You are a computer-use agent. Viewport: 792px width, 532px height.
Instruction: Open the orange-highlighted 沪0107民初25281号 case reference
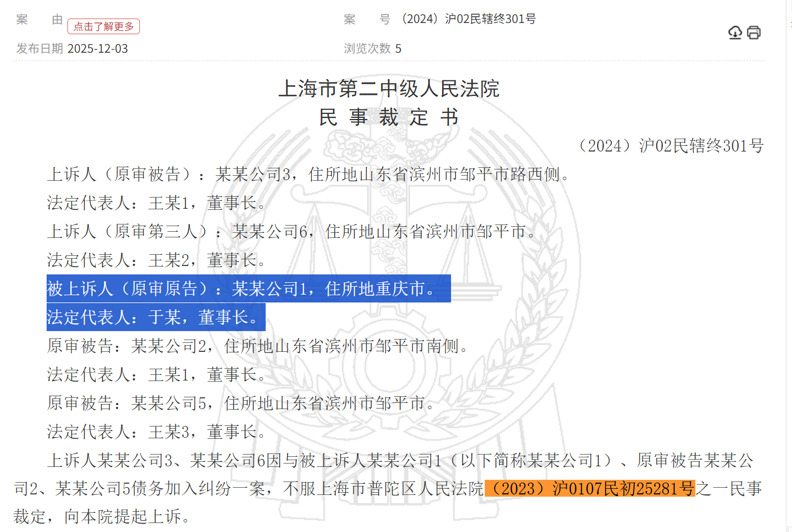coord(590,488)
